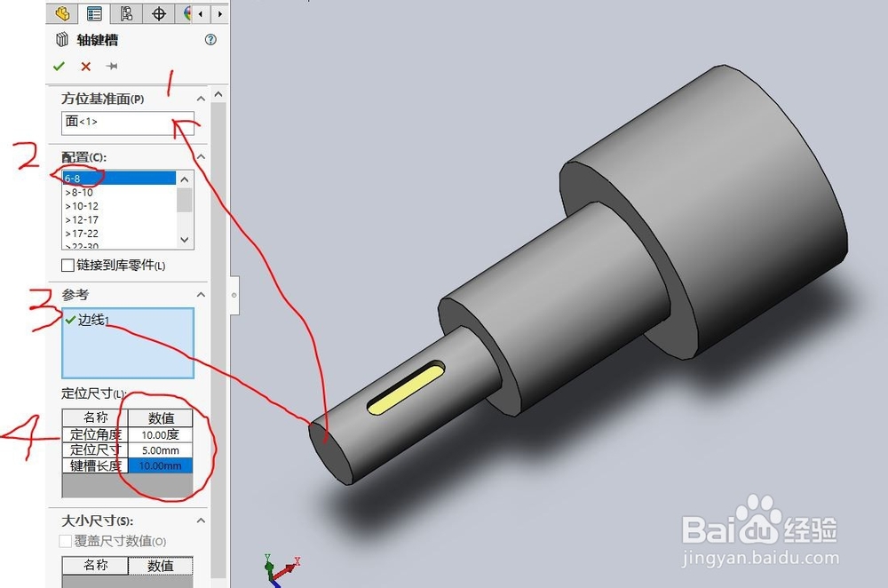The height and width of the screenshot is (588, 888).
Task: Pin the property panel open
Action: click(112, 67)
